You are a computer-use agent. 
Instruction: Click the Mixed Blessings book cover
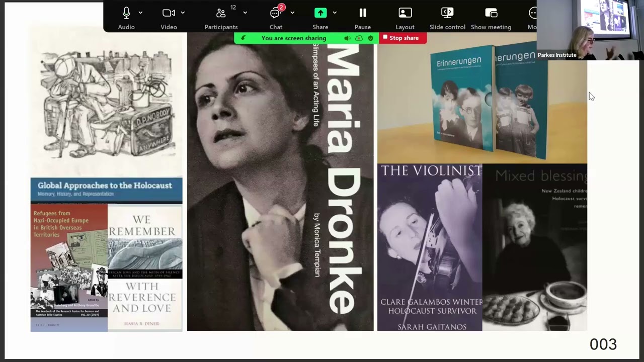(x=535, y=247)
